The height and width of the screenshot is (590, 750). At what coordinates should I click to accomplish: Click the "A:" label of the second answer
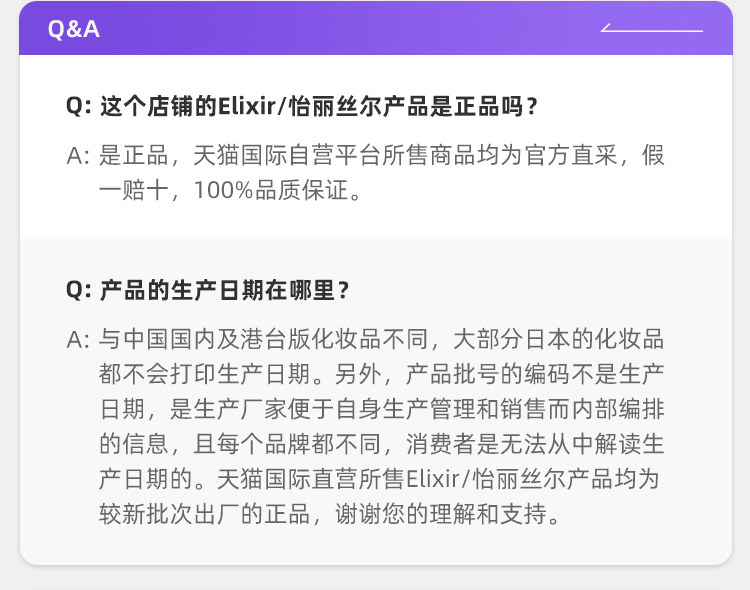pos(79,340)
